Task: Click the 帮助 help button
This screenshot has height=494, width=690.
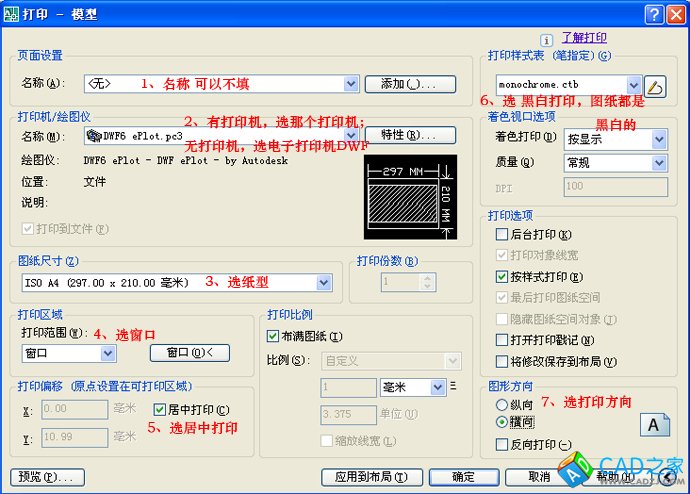Action: click(615, 477)
